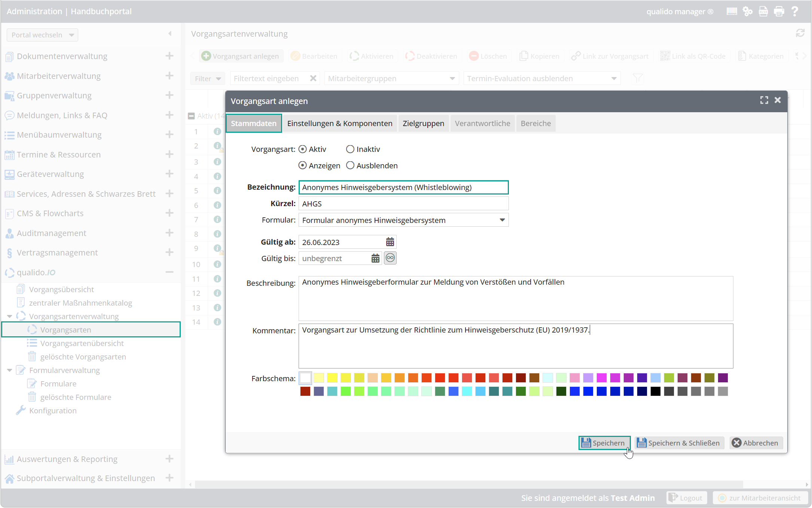The width and height of the screenshot is (812, 508).
Task: Open zentraler Maßnahmenkatalog in the sidebar
Action: coord(80,303)
